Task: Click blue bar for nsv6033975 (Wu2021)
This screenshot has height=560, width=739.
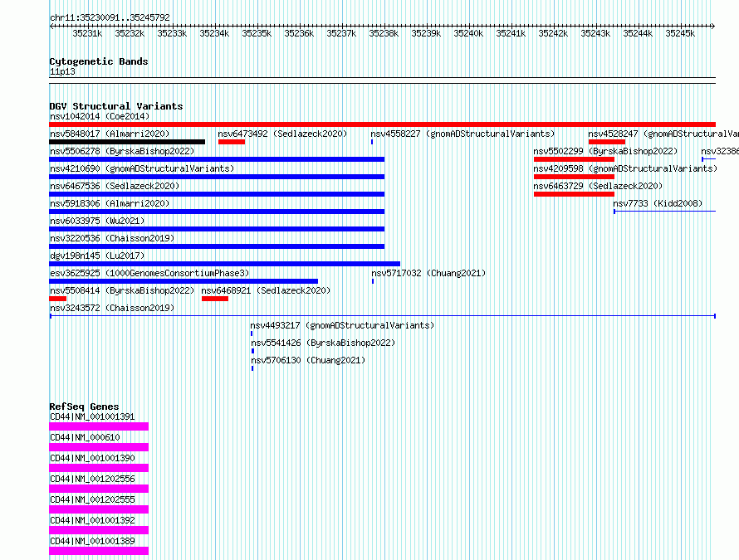Action: (217, 229)
